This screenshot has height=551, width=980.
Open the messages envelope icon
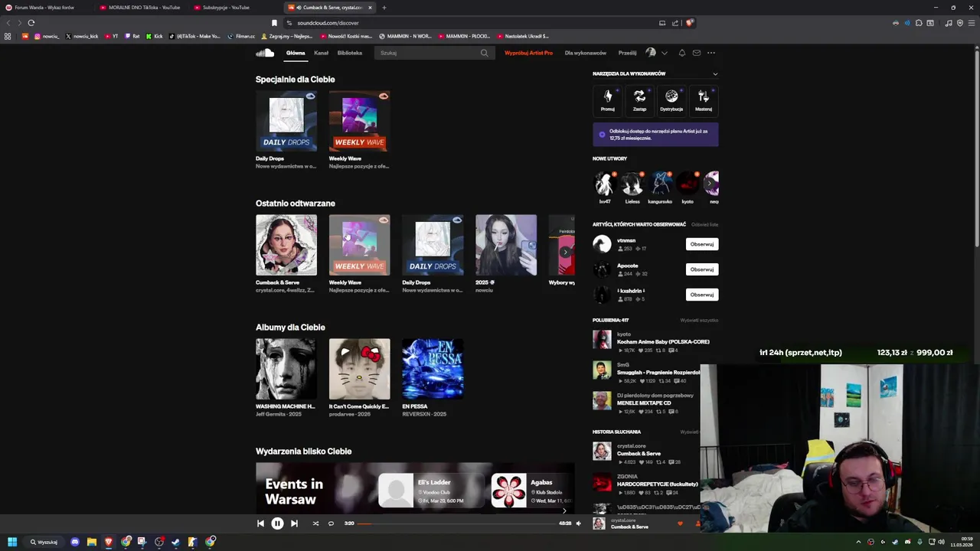tap(697, 53)
